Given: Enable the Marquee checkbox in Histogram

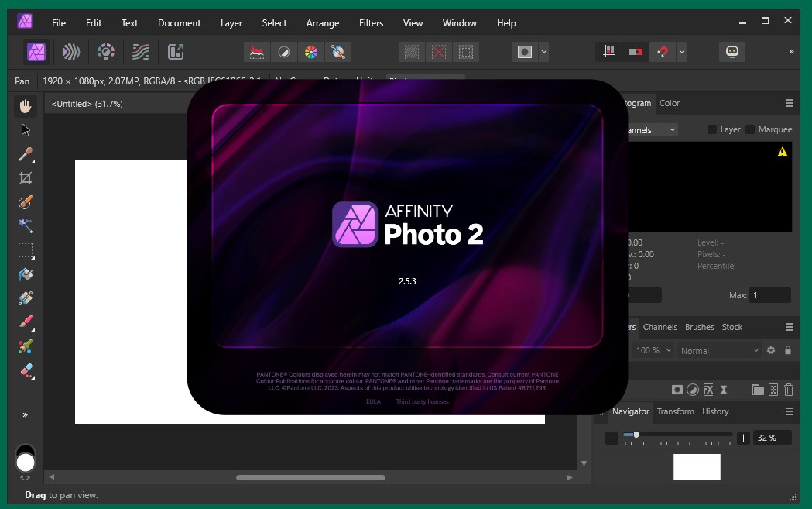Looking at the screenshot, I should (x=750, y=129).
